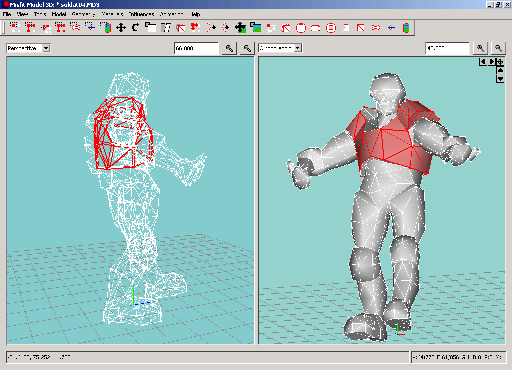Zoom out on the right viewport (second magnifier)
The image size is (512, 370).
click(498, 48)
